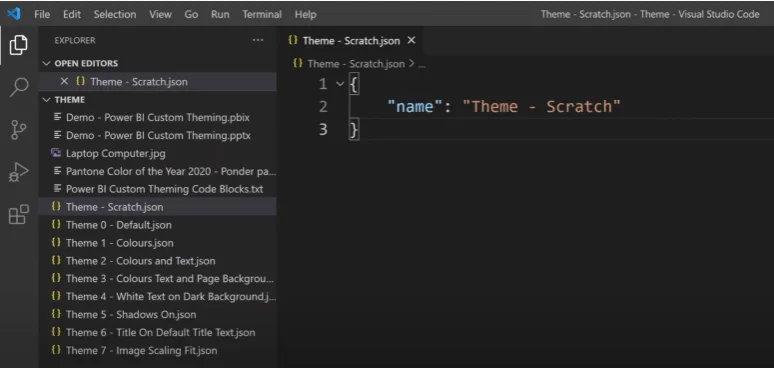Close the Theme - Scratch.json editor tab

click(x=411, y=40)
